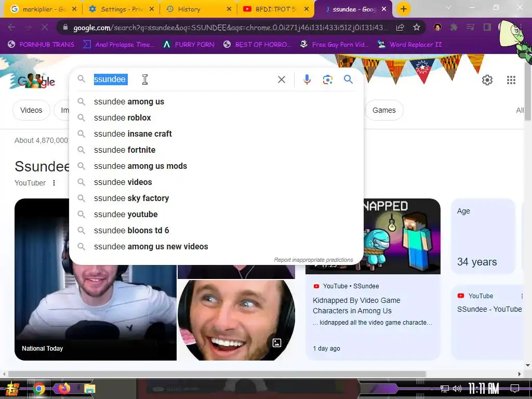
Task: Open network settings tray icon
Action: (x=444, y=389)
